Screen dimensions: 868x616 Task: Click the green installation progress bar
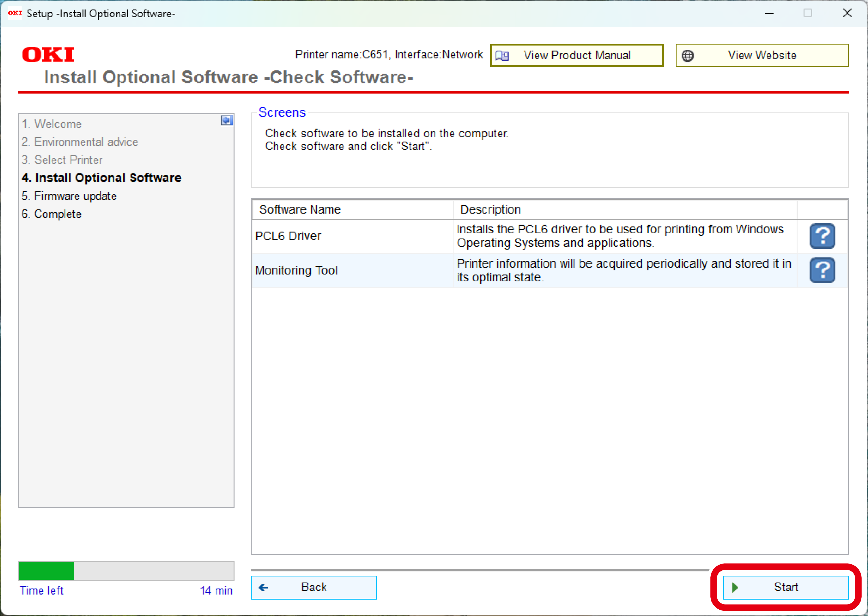[46, 571]
